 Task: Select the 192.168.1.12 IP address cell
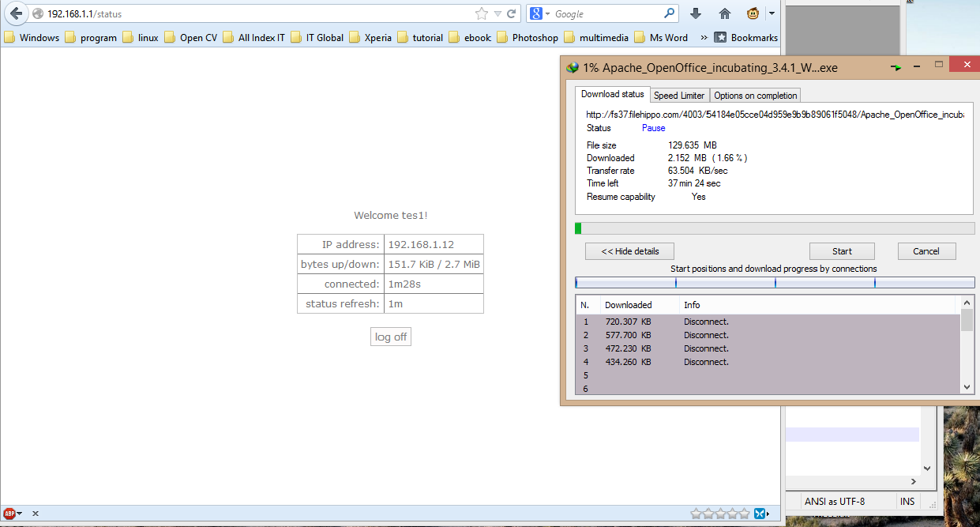[434, 244]
